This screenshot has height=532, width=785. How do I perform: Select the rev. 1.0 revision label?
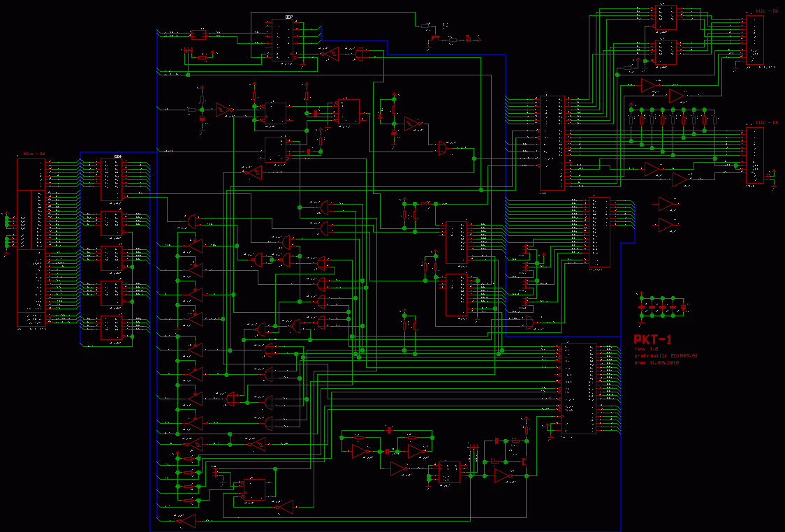pos(646,348)
